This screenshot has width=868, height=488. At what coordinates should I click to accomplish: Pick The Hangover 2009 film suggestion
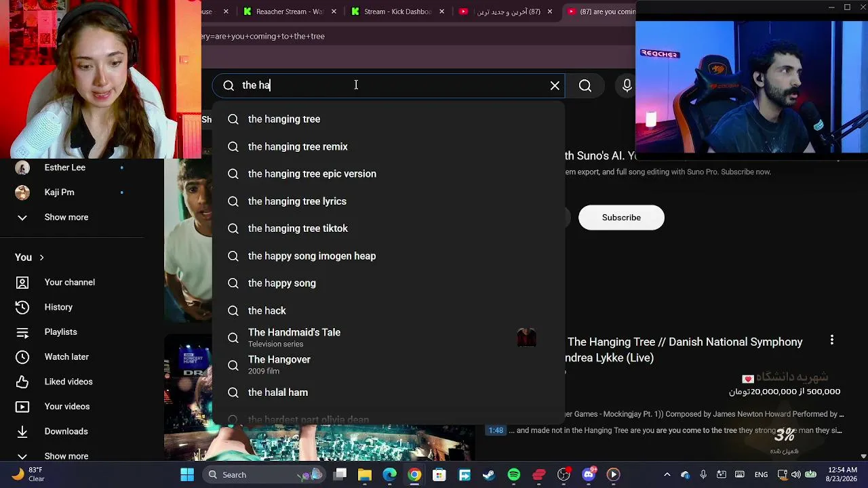[x=389, y=365]
